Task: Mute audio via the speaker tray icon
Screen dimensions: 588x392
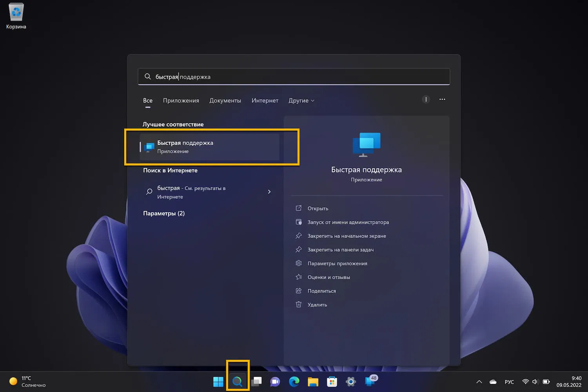Action: (x=535, y=381)
